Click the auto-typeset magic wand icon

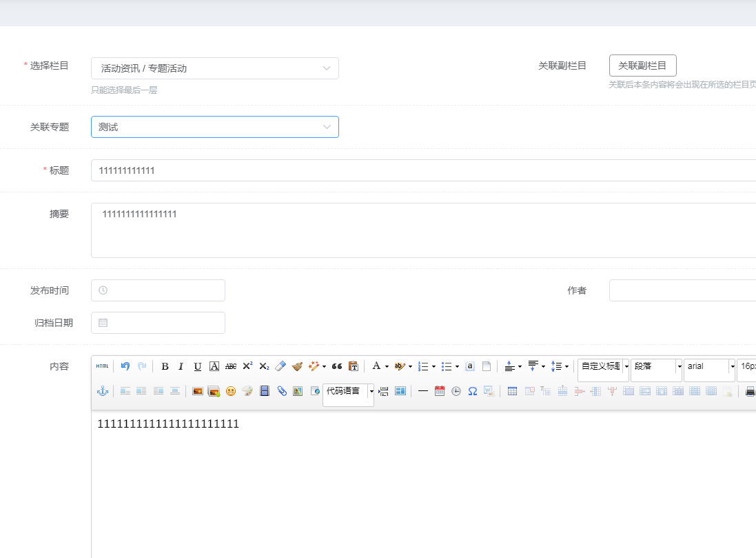[314, 366]
